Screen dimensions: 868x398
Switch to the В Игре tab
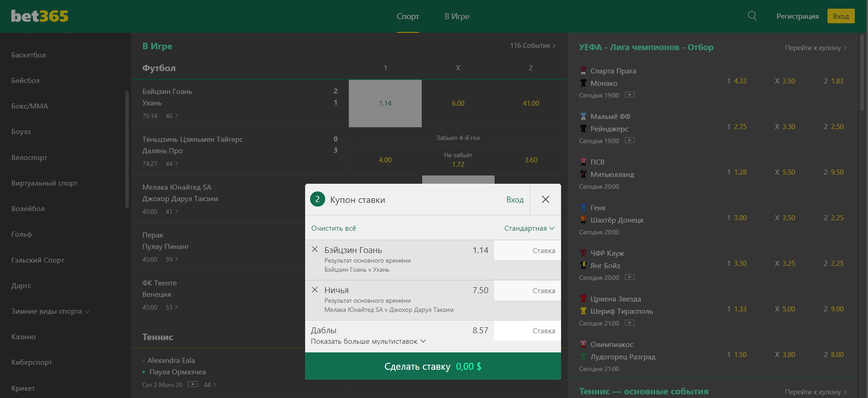[457, 16]
